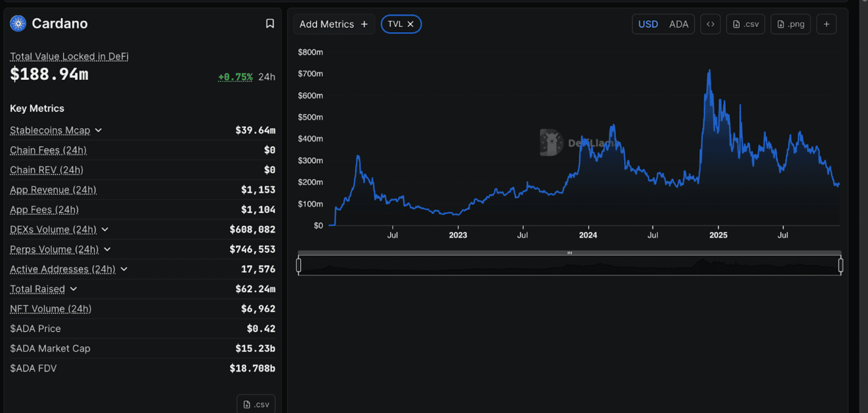Open the Total Value Locked in DeFi link
Screen dimensions: 868x413
[x=69, y=56]
